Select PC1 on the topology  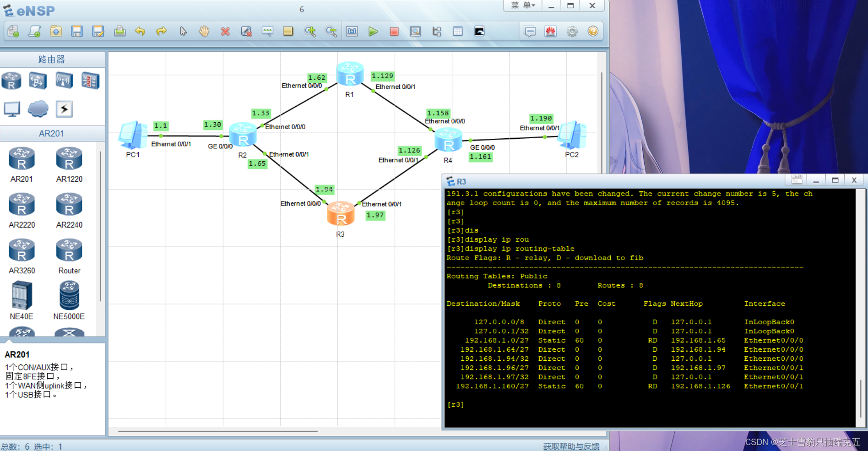click(133, 135)
